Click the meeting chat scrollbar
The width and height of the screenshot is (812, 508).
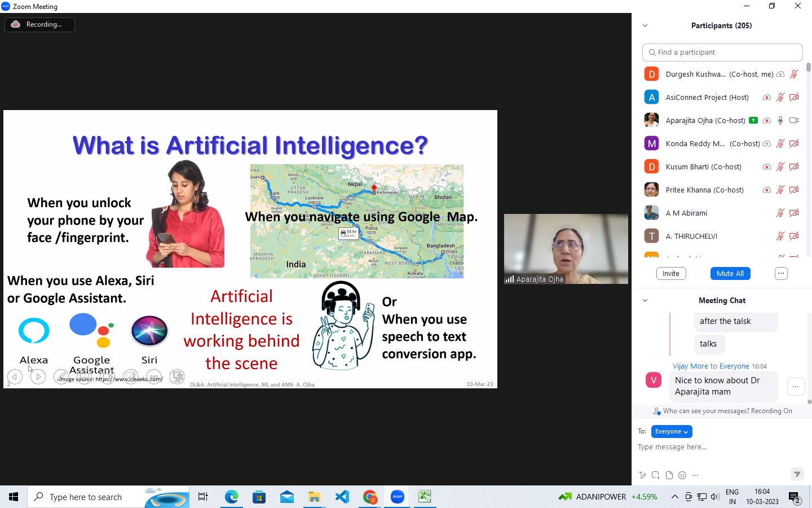pos(809,402)
